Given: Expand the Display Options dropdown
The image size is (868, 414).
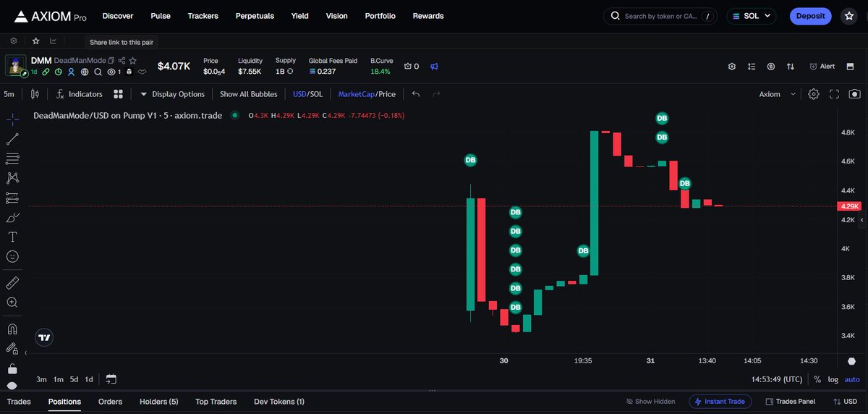Looking at the screenshot, I should click(172, 94).
